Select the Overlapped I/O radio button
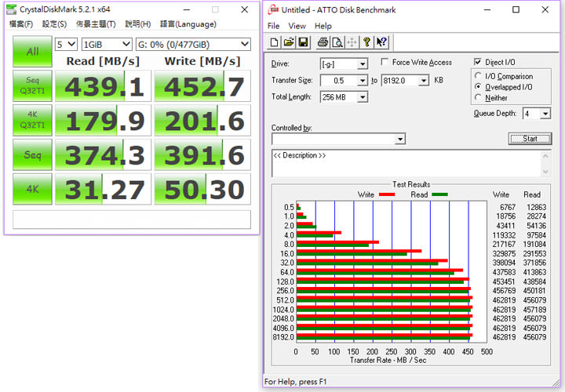This screenshot has height=392, width=565. pos(478,86)
